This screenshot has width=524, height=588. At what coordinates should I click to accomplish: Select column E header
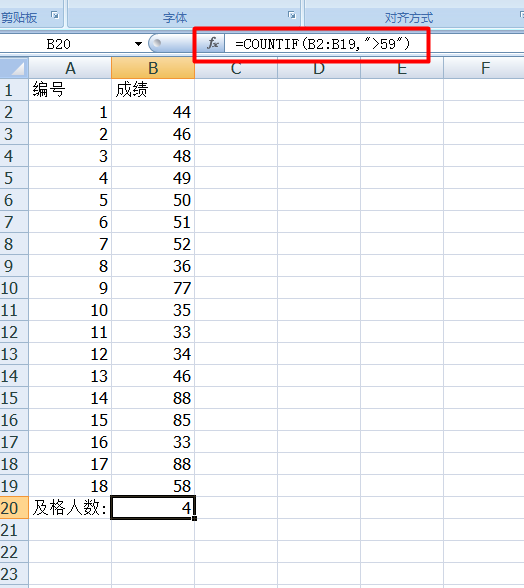point(402,68)
